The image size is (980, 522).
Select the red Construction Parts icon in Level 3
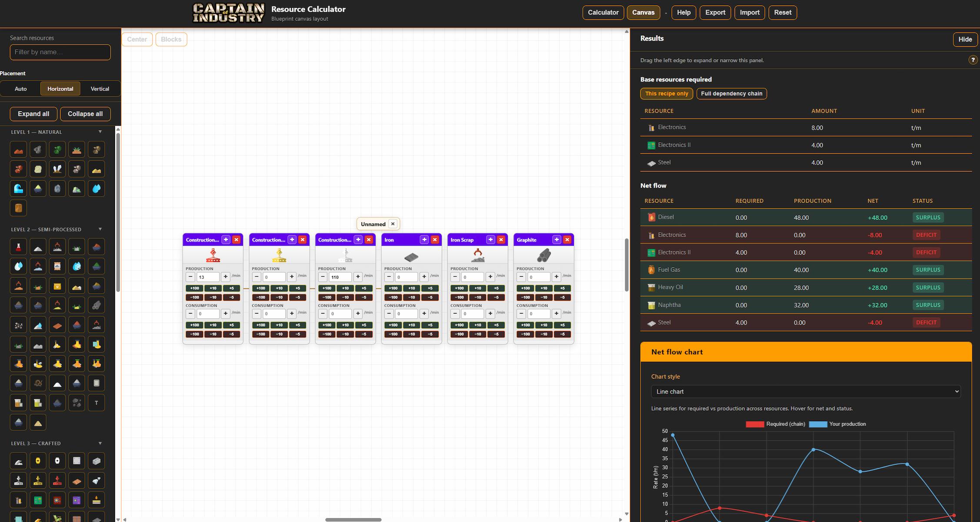tap(57, 481)
